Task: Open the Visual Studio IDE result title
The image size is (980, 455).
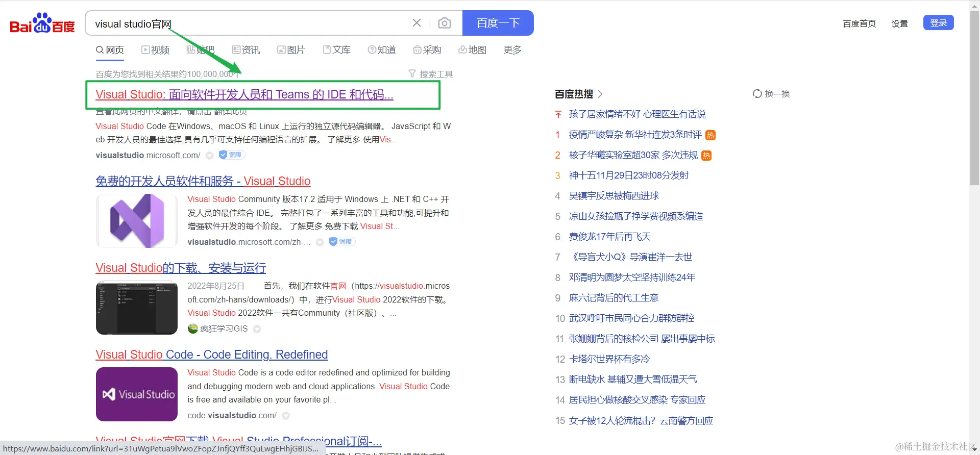Action: (244, 94)
